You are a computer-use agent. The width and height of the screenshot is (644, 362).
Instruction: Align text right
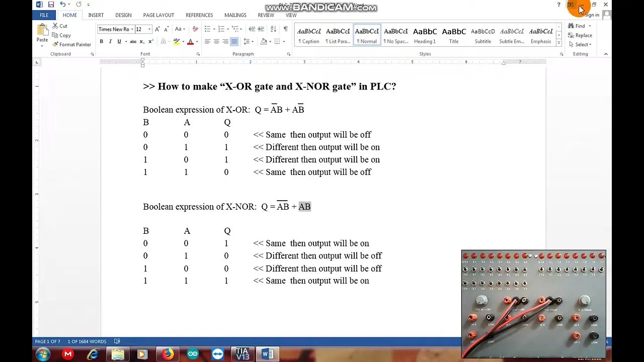click(x=225, y=41)
